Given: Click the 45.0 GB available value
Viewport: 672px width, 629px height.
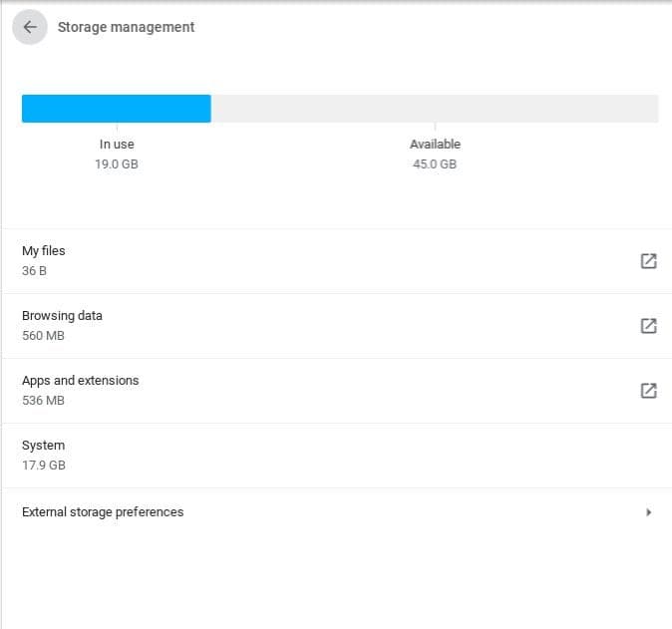Looking at the screenshot, I should [x=435, y=164].
